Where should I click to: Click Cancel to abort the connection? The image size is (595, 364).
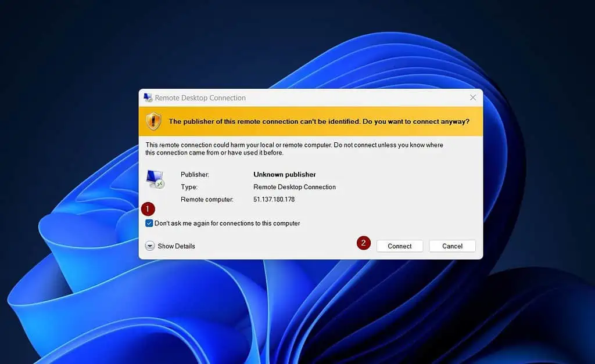[452, 246]
